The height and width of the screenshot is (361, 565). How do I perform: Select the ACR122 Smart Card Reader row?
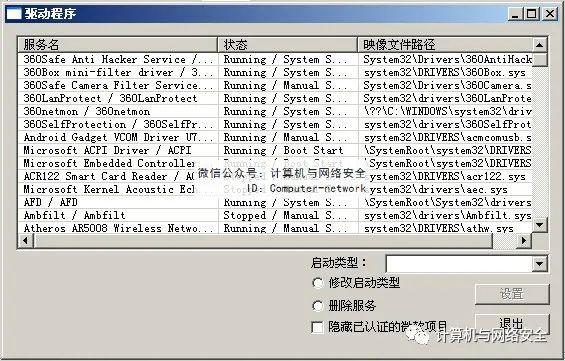point(275,176)
